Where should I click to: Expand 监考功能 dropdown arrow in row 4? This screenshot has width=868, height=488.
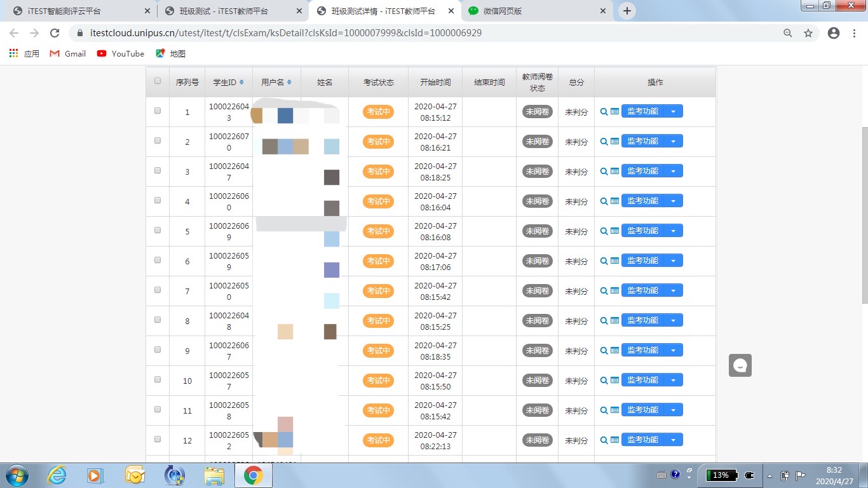point(673,201)
